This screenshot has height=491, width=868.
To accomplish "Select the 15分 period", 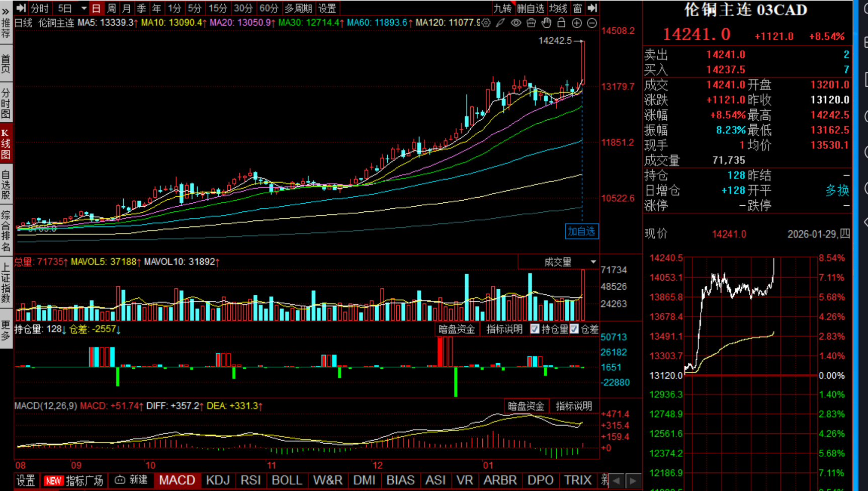I will pyautogui.click(x=218, y=9).
